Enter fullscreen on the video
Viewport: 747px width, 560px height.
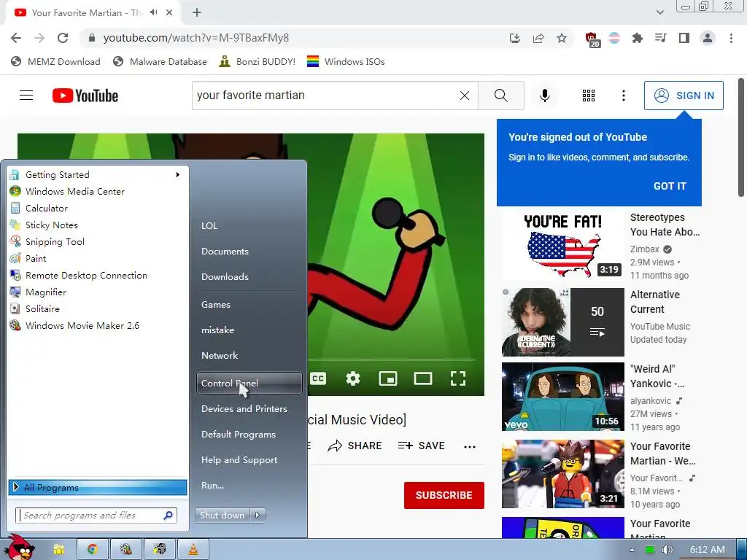[458, 378]
